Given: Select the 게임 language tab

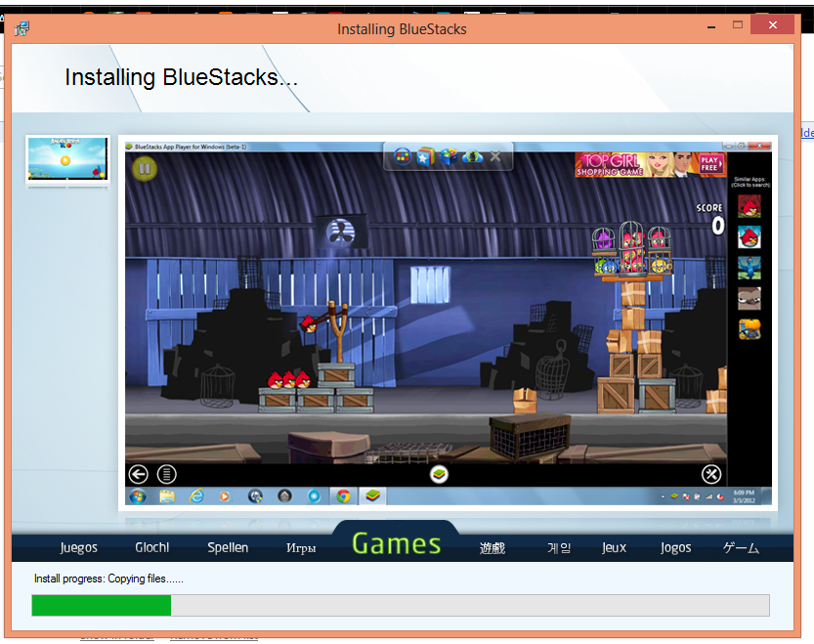Looking at the screenshot, I should click(559, 548).
